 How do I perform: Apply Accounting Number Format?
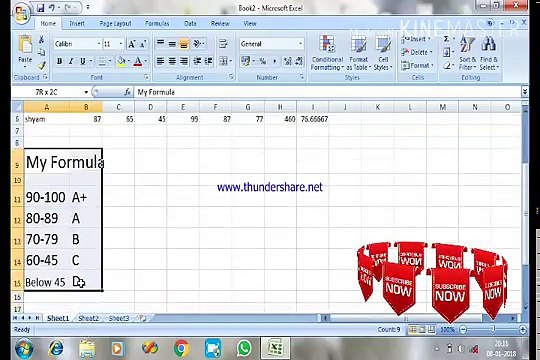(x=246, y=61)
